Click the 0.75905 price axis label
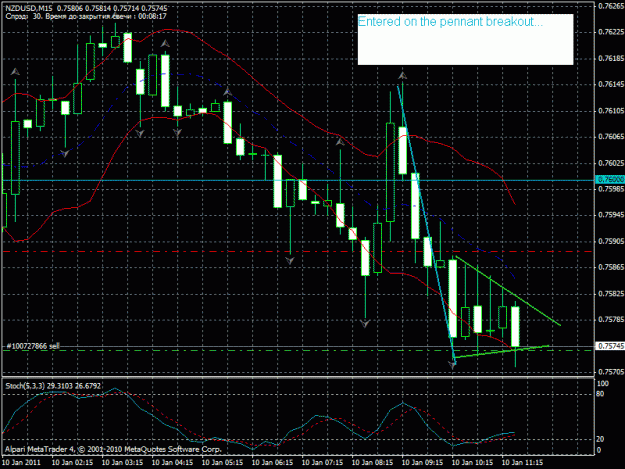The width and height of the screenshot is (625, 469). click(611, 241)
